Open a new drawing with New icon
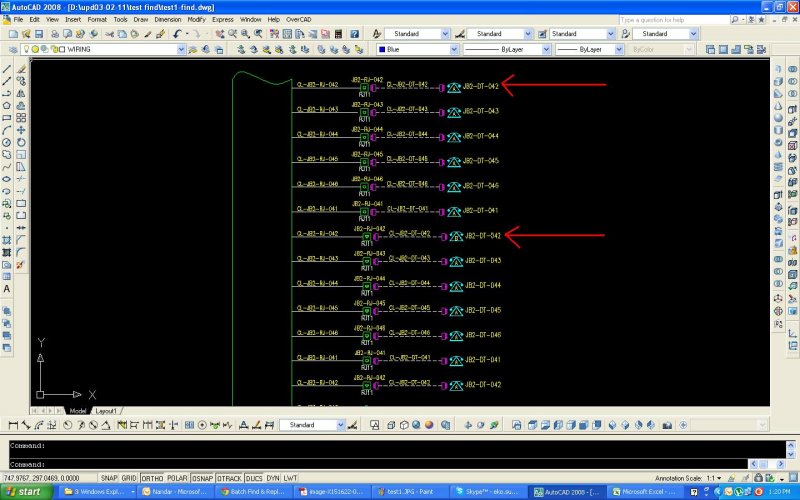800x500 pixels. coord(11,34)
